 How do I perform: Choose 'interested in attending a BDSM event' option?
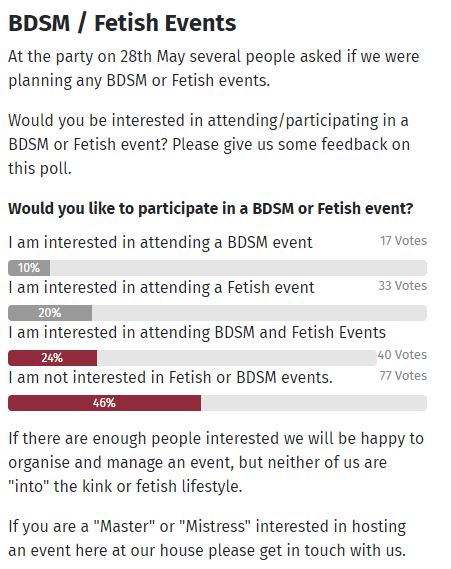[x=160, y=242]
